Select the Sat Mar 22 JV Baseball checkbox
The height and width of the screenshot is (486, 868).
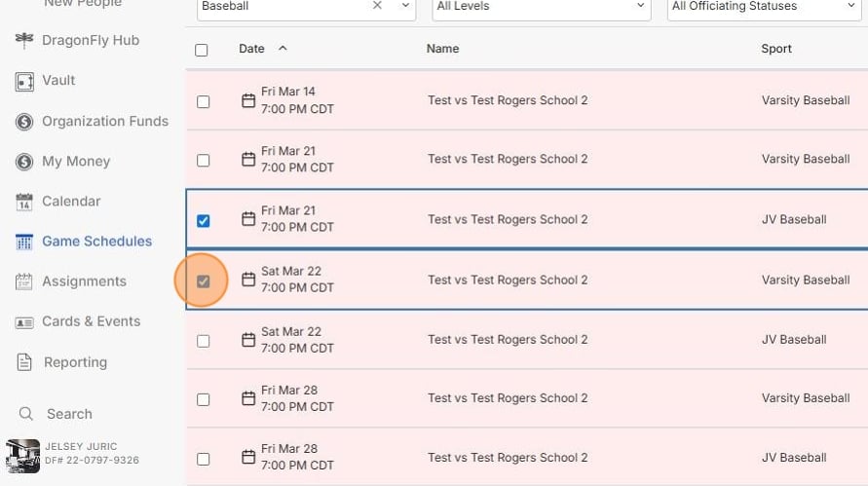coord(203,341)
